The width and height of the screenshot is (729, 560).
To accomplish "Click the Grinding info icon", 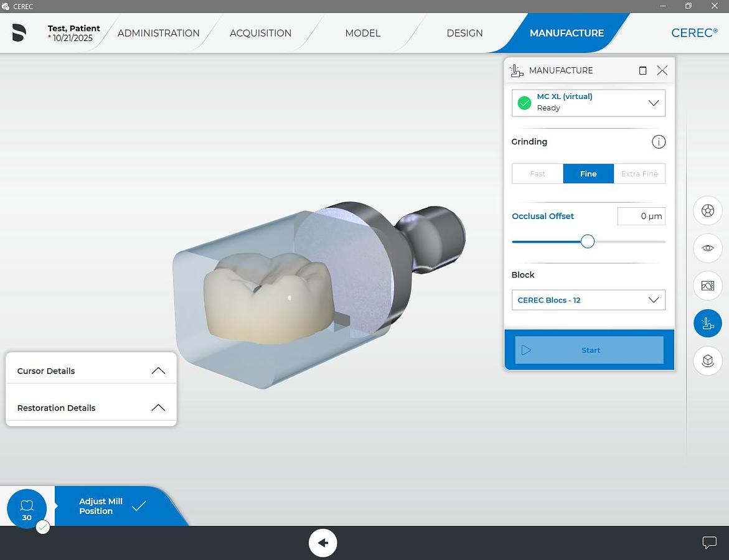I will tap(658, 142).
